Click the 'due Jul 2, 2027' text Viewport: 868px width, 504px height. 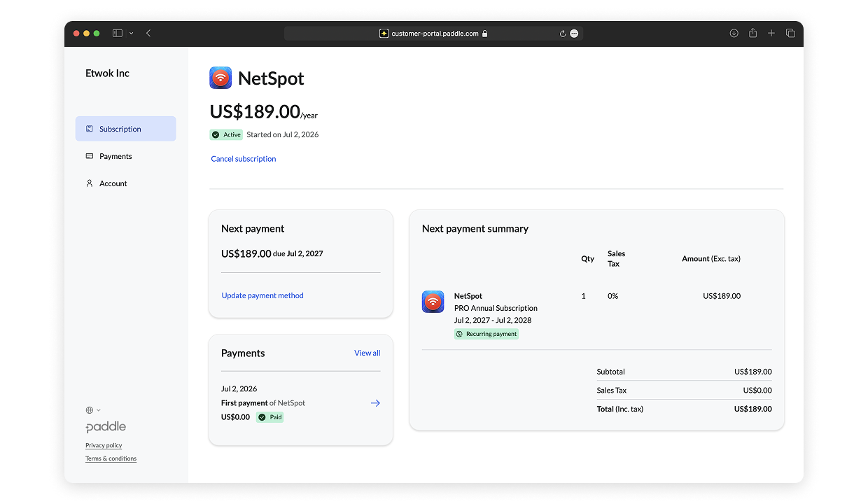coord(298,253)
